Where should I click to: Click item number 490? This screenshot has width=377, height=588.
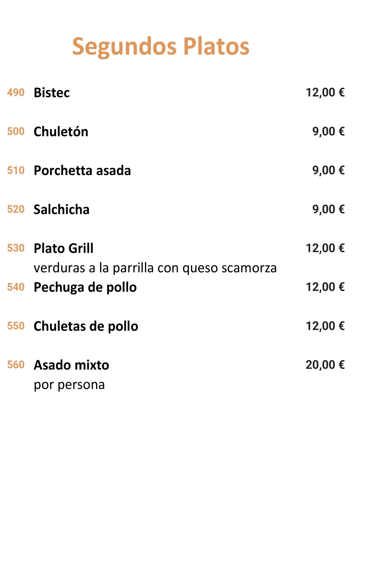coord(16,92)
